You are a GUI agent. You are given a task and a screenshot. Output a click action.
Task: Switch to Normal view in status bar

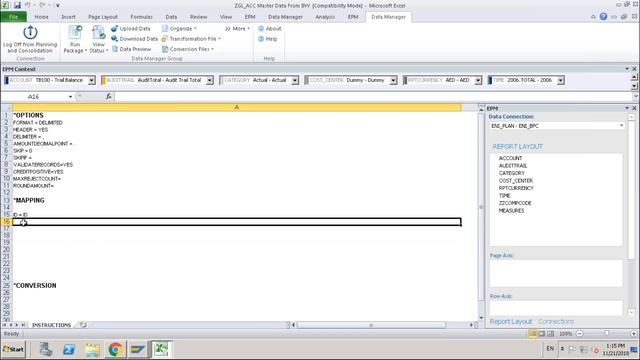point(533,334)
